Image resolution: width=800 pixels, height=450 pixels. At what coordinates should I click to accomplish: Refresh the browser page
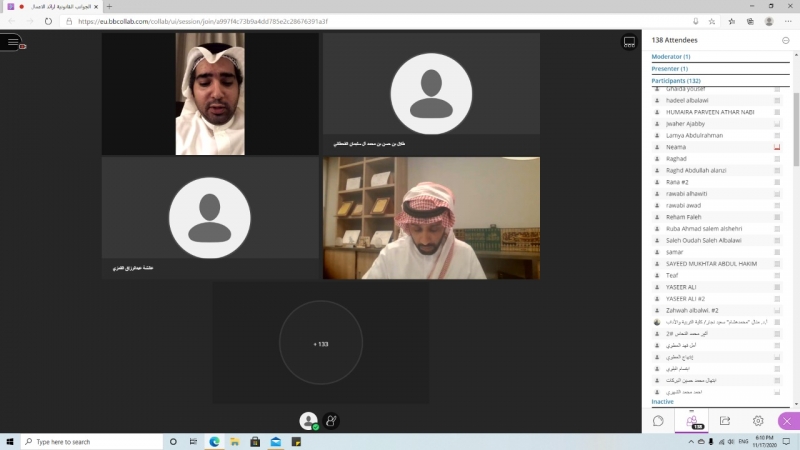pyautogui.click(x=48, y=20)
